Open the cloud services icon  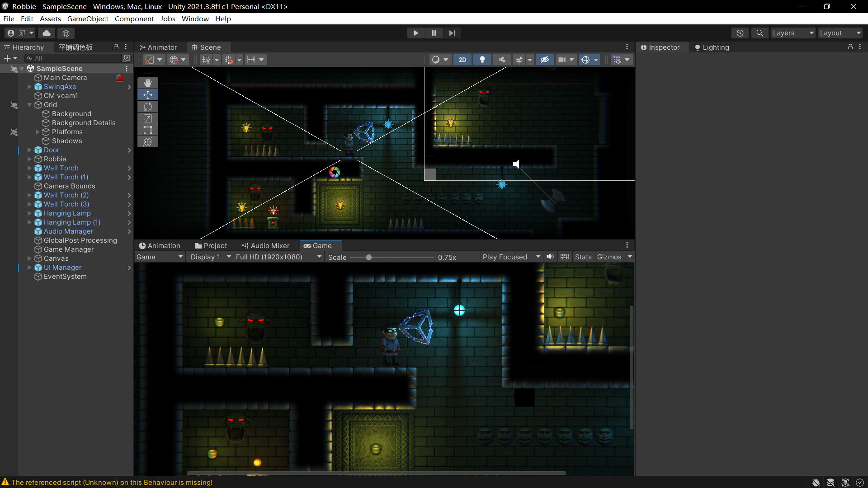coord(47,33)
